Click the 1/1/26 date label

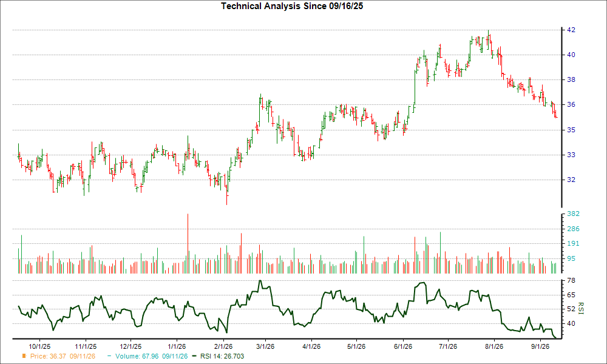177,346
